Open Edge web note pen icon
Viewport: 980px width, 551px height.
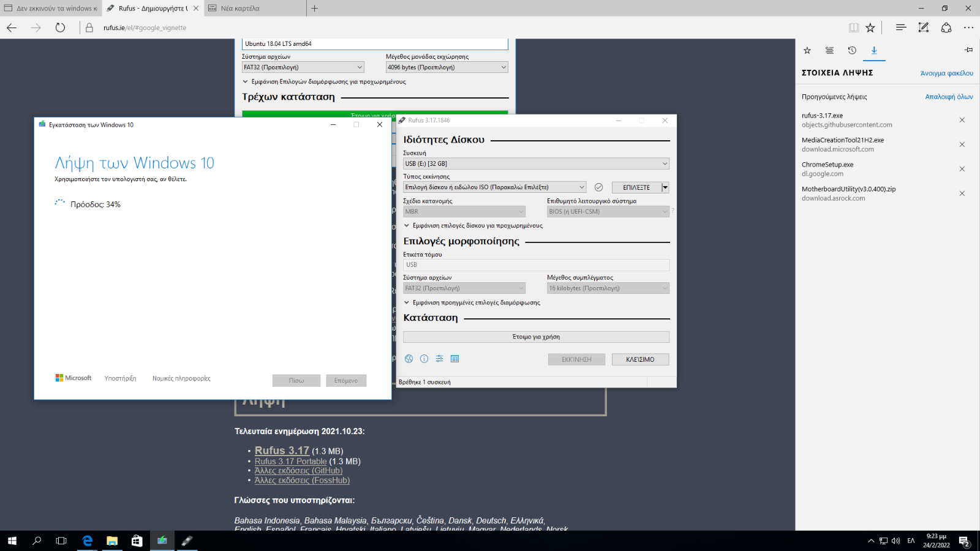(x=924, y=28)
